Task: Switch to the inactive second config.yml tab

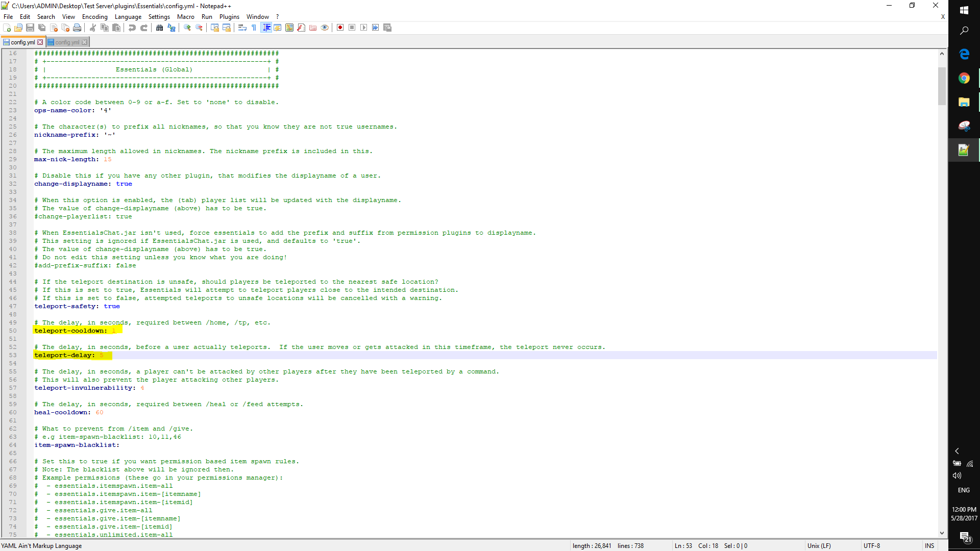Action: click(67, 42)
